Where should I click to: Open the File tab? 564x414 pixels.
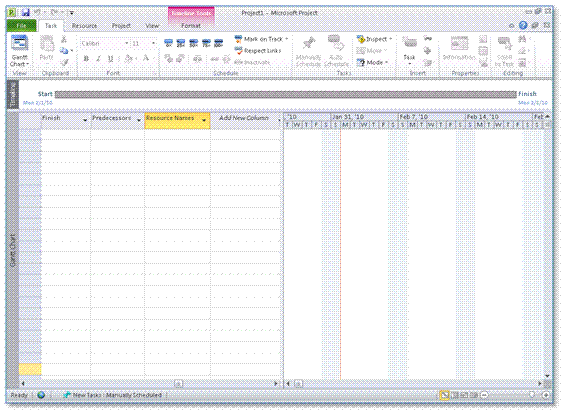[x=21, y=26]
